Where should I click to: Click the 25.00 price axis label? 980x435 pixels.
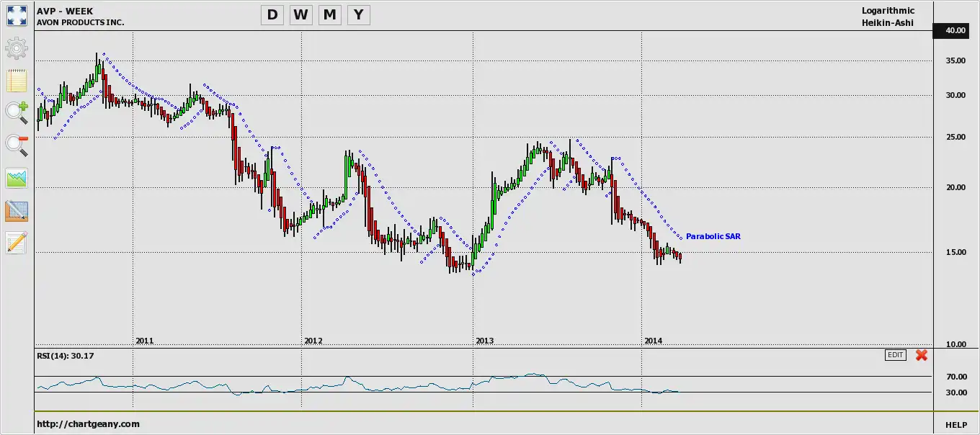955,138
